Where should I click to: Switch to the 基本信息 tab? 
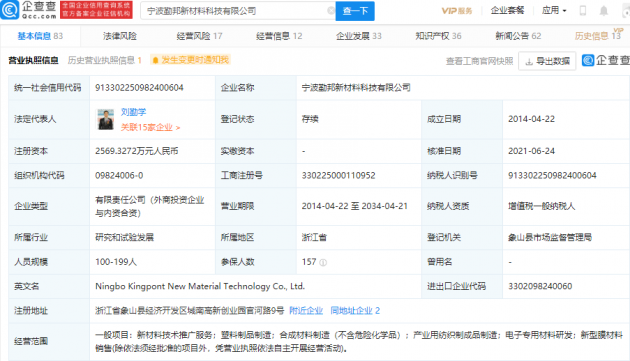[x=40, y=36]
